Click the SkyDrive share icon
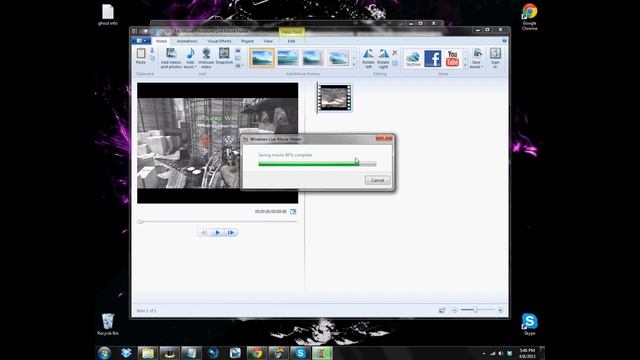640x360 pixels. pyautogui.click(x=413, y=58)
